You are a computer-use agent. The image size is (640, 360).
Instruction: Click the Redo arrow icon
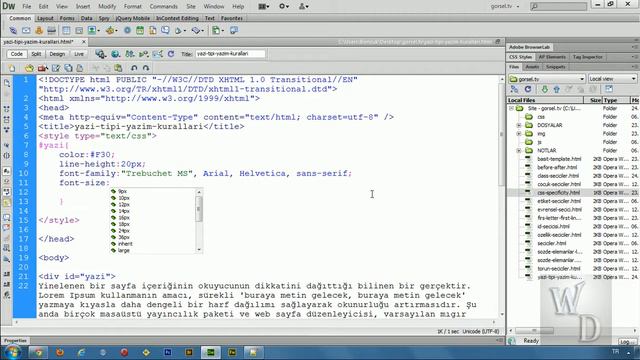pyautogui.click(x=146, y=68)
